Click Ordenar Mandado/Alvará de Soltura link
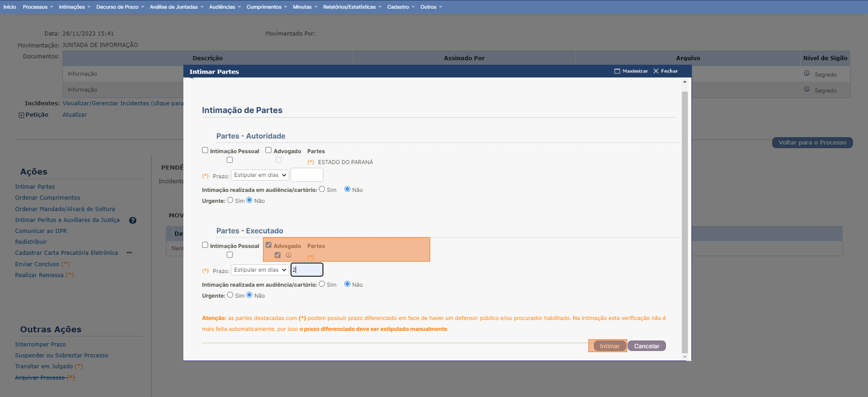 coord(65,209)
